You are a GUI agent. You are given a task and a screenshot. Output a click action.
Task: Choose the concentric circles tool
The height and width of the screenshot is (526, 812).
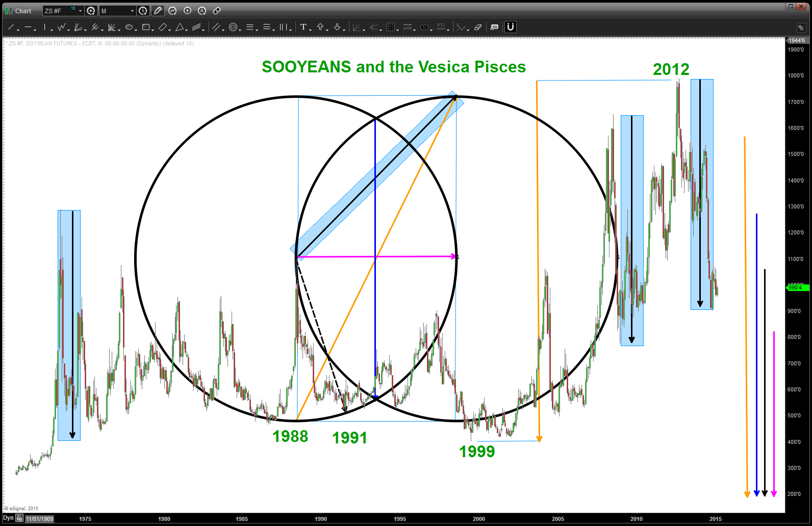tap(233, 27)
